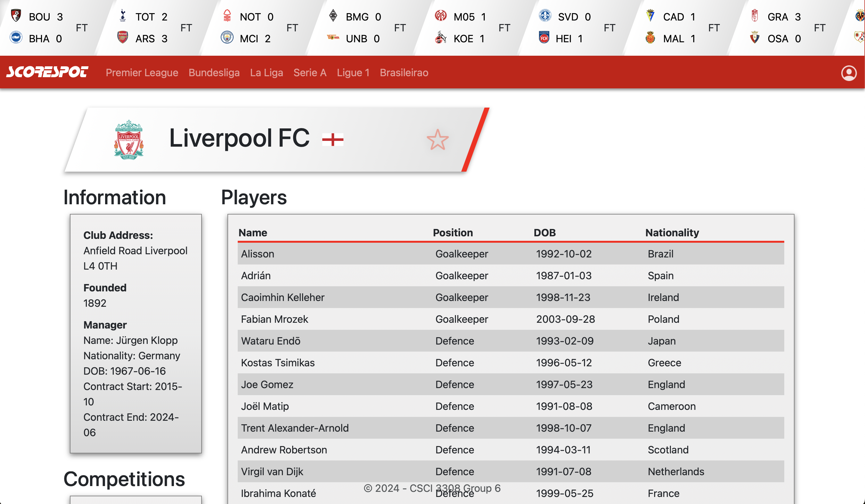Select the Ligue 1 nav link
865x504 pixels.
pos(353,73)
